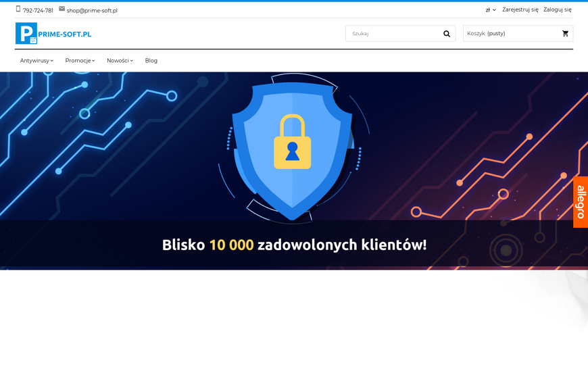This screenshot has width=588, height=369.
Task: Open the Blog menu item
Action: [151, 60]
